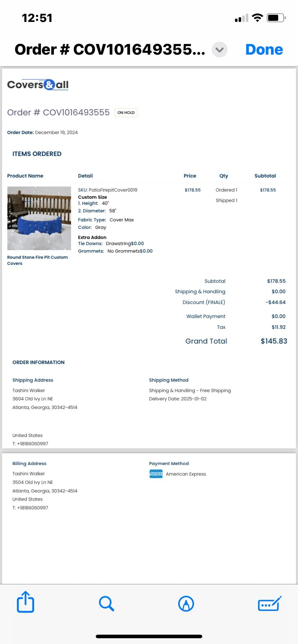This screenshot has height=644, width=298.
Task: Tap the Order # COV101649355 title
Action: 110,50
